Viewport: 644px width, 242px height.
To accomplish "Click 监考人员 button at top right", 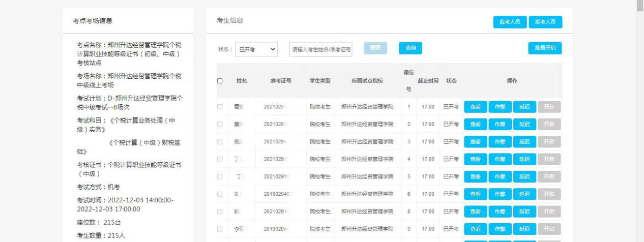I will pos(510,22).
